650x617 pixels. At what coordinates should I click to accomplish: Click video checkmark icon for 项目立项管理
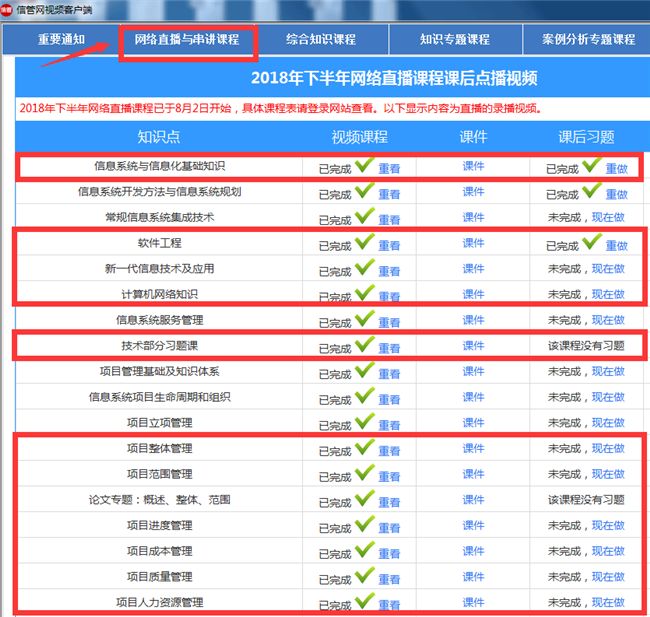coord(364,421)
